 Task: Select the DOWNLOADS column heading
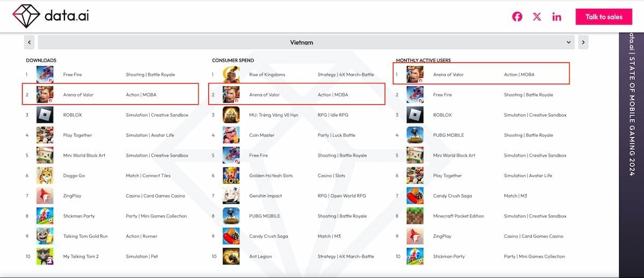[x=41, y=60]
